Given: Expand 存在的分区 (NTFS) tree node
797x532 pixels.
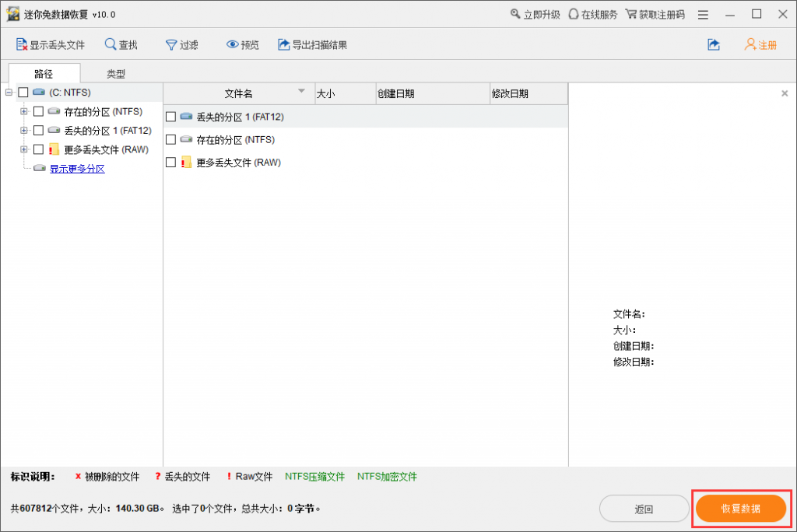Looking at the screenshot, I should [x=24, y=111].
